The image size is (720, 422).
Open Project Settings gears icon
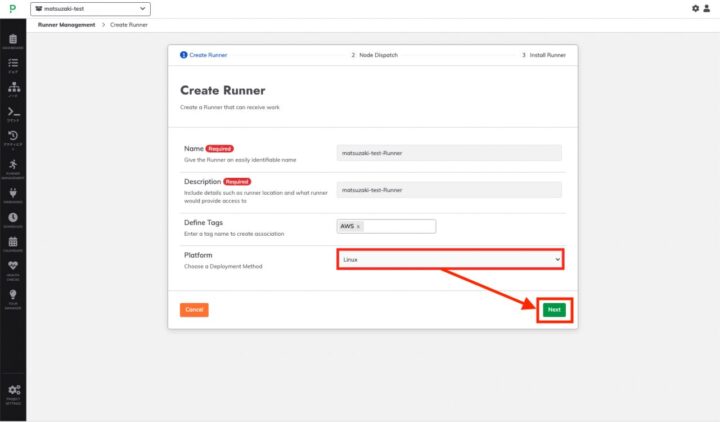13,390
